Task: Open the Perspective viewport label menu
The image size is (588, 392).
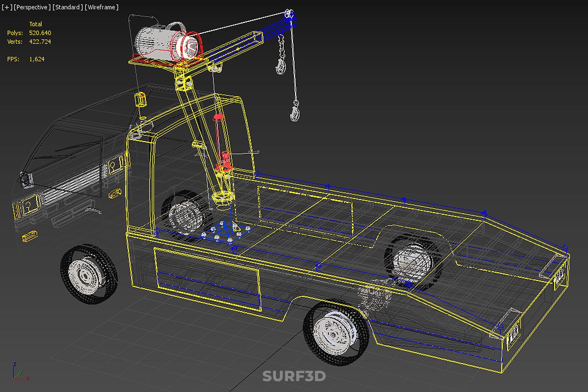Action: pos(32,7)
